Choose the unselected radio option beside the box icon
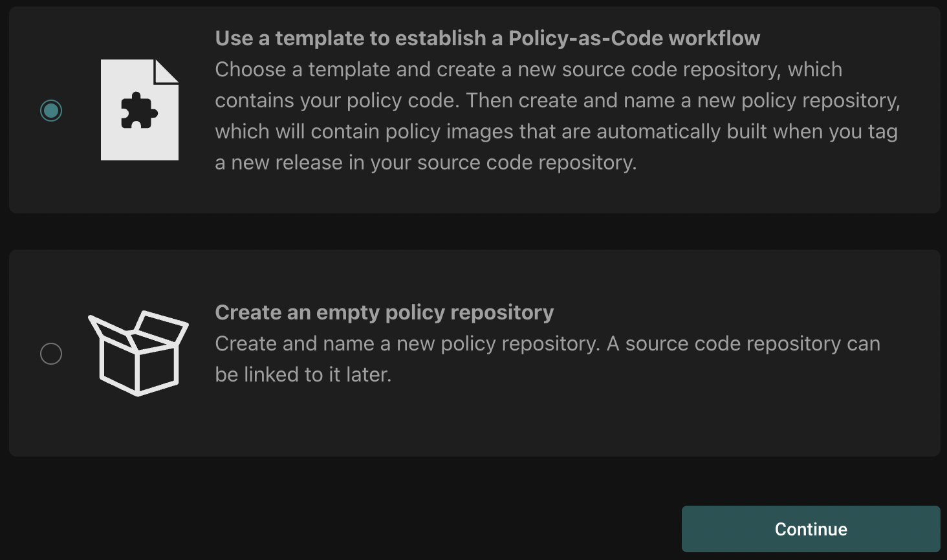 point(51,354)
